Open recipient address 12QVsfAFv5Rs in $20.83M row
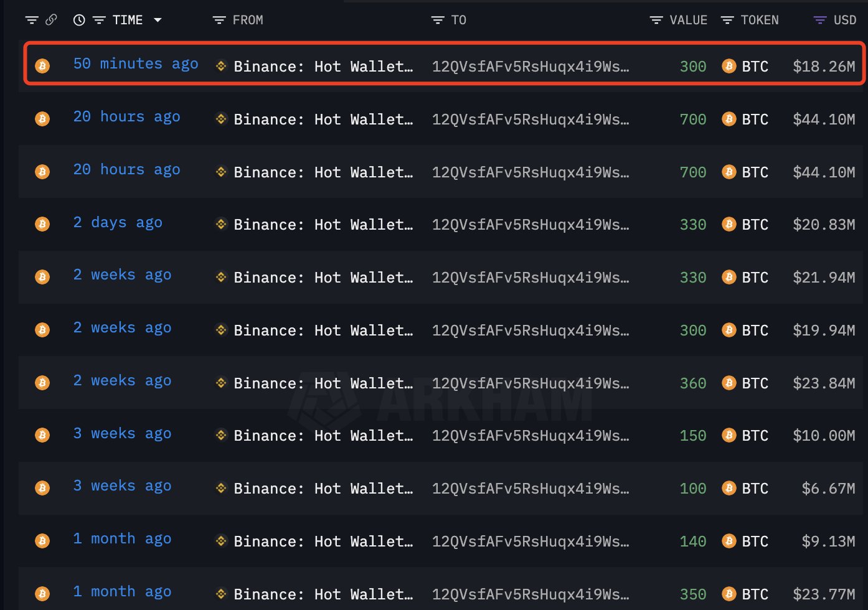 coord(531,225)
